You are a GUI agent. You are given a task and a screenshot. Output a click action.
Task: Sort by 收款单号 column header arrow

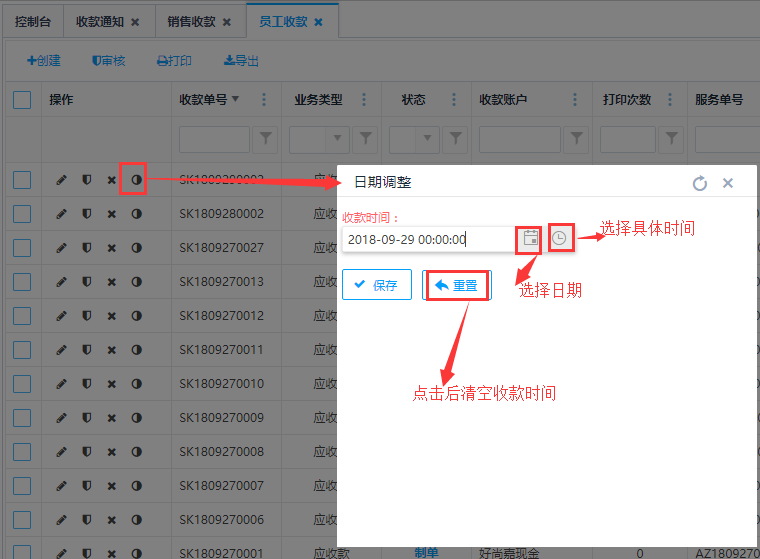point(235,100)
